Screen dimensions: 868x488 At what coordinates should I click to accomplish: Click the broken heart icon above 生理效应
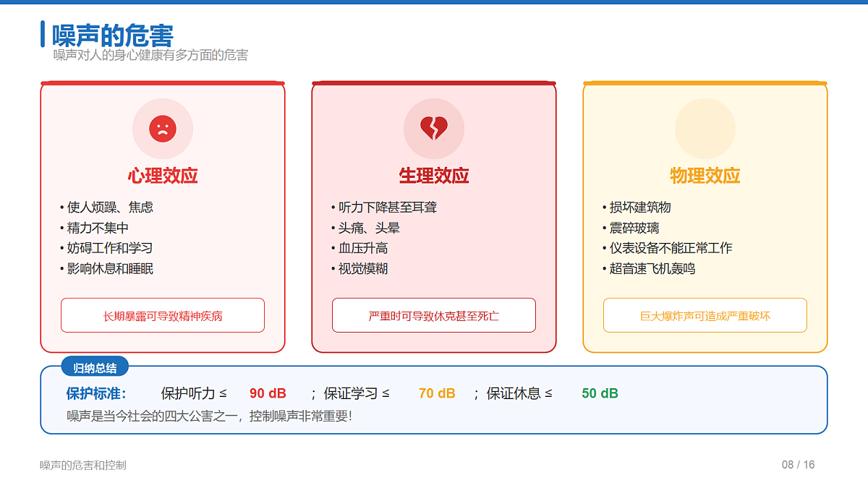click(x=434, y=129)
